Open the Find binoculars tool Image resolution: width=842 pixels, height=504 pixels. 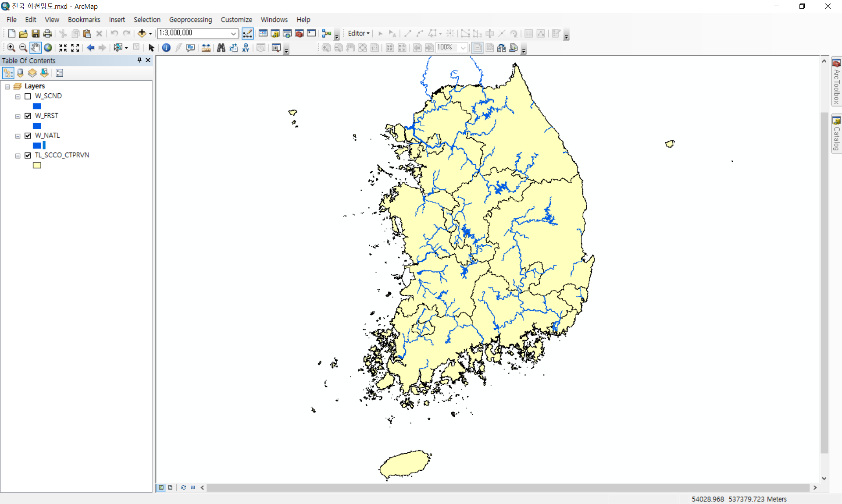pyautogui.click(x=221, y=48)
